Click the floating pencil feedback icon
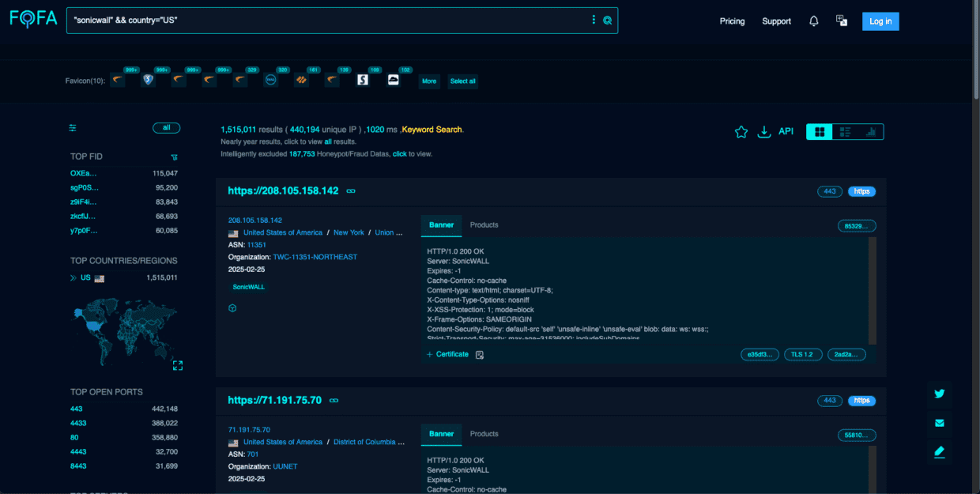980x494 pixels. [940, 452]
